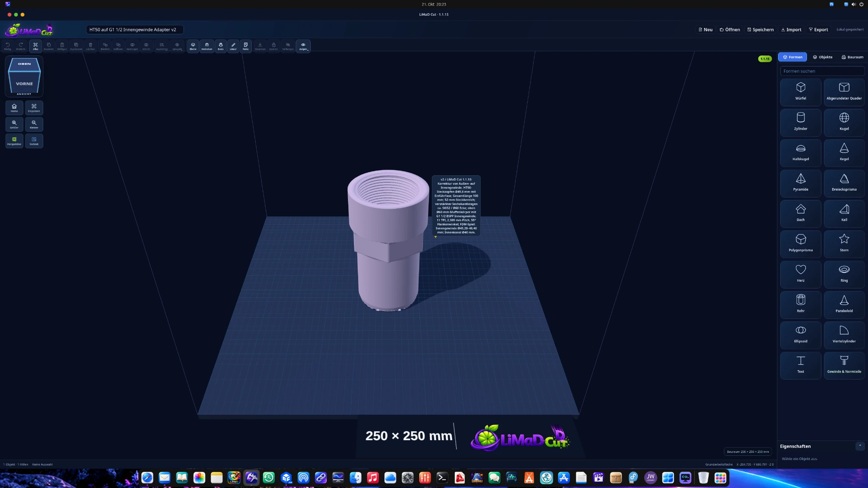868x488 pixels.
Task: Collapse the Eigenschaften panel
Action: 860,446
